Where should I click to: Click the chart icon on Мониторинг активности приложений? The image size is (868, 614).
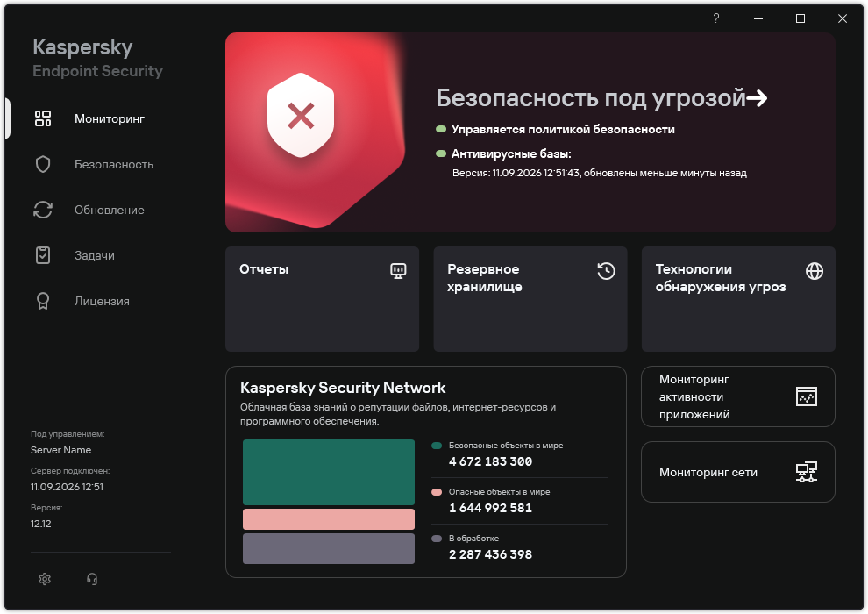807,396
